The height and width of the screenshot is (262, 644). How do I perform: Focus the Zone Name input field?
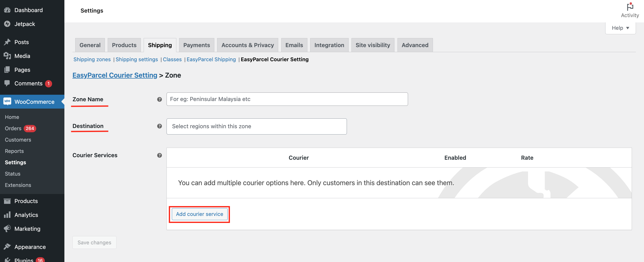pyautogui.click(x=287, y=99)
